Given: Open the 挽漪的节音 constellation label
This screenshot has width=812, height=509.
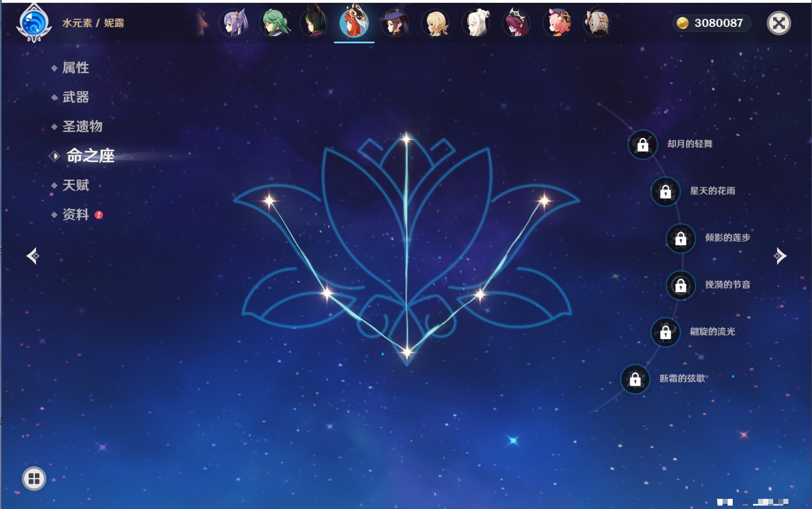Looking at the screenshot, I should tap(728, 285).
